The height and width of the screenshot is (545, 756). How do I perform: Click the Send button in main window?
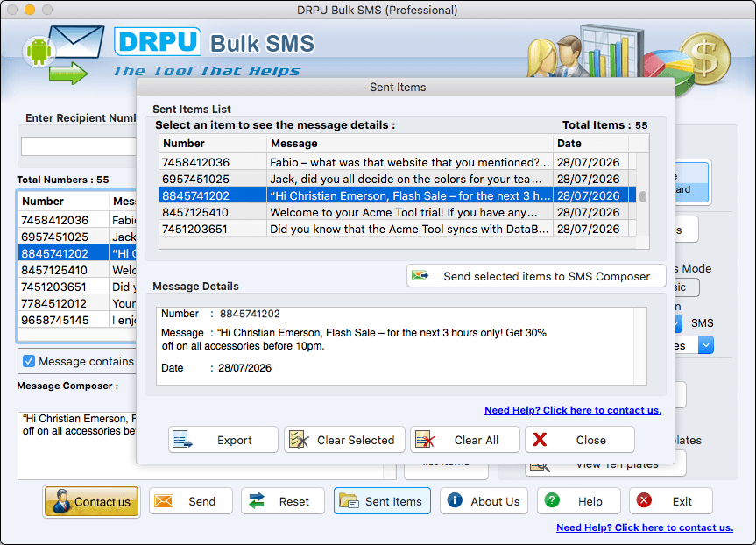click(190, 501)
